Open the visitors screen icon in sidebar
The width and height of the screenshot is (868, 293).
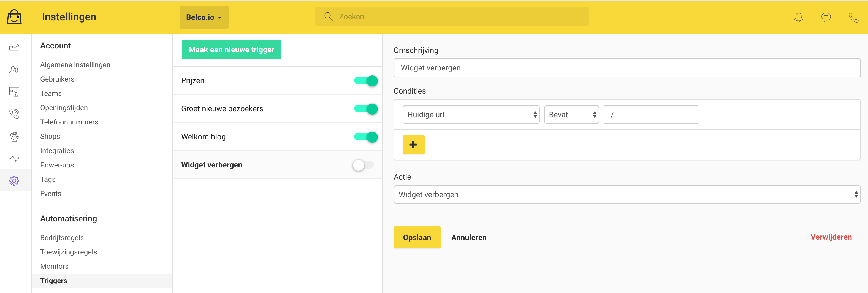pos(14,92)
